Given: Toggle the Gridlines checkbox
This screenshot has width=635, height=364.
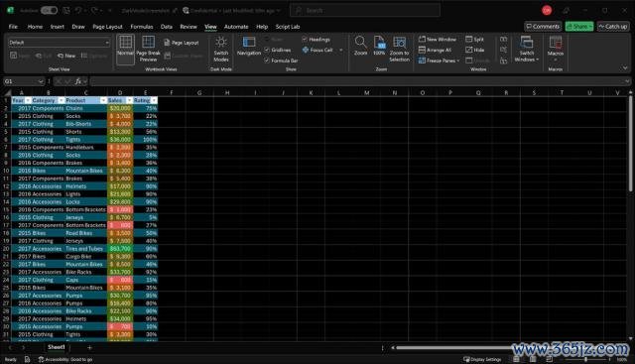Looking at the screenshot, I should click(267, 50).
